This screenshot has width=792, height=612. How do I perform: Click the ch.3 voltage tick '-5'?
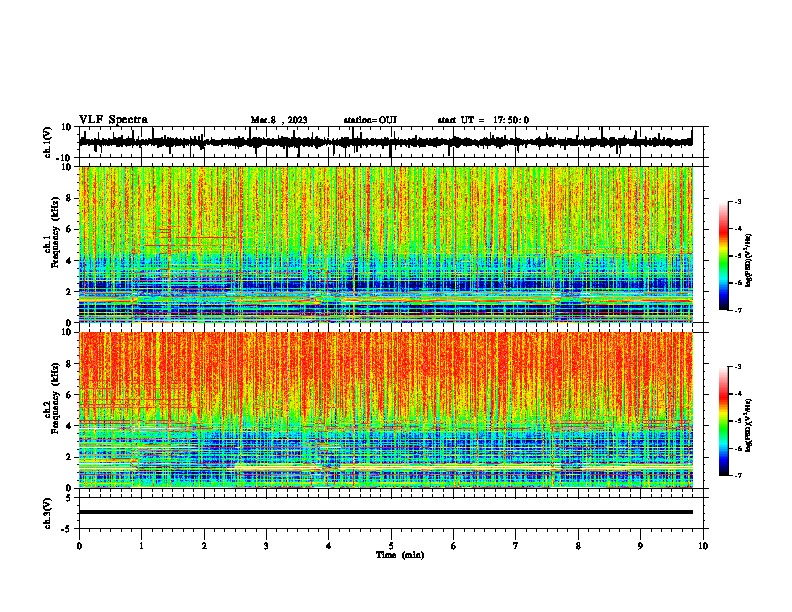click(x=67, y=529)
